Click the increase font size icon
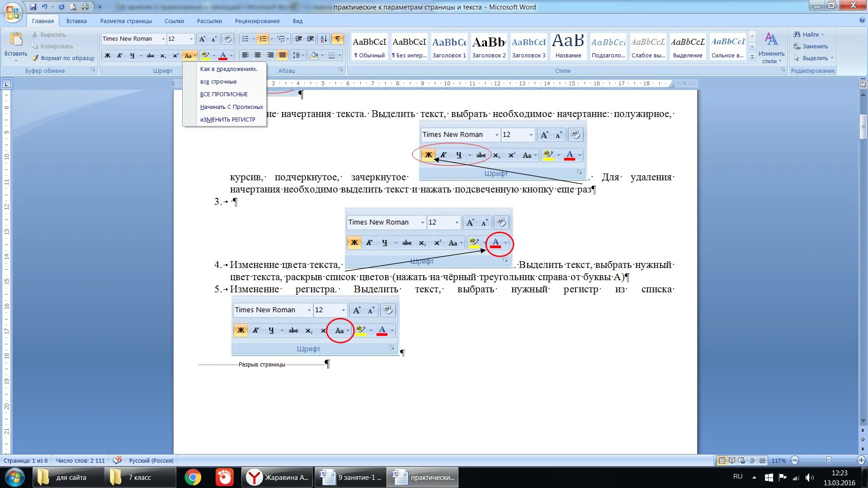This screenshot has height=488, width=868. (202, 39)
